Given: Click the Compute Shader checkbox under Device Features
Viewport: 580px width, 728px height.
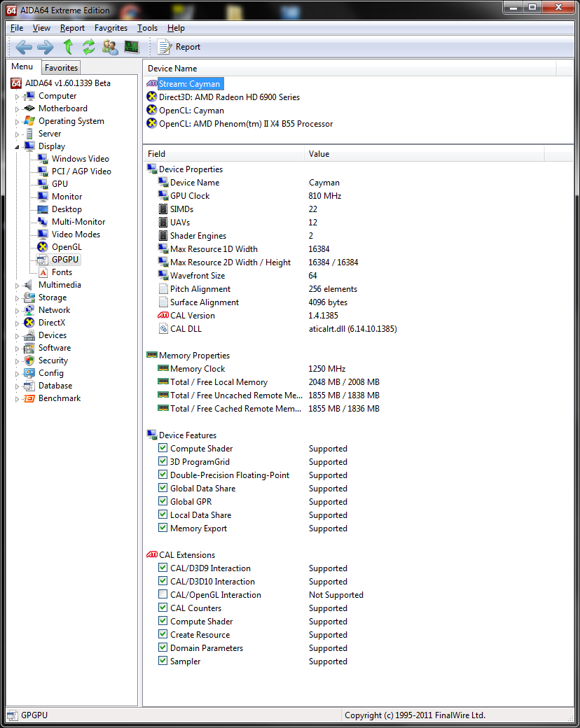Looking at the screenshot, I should pos(163,448).
